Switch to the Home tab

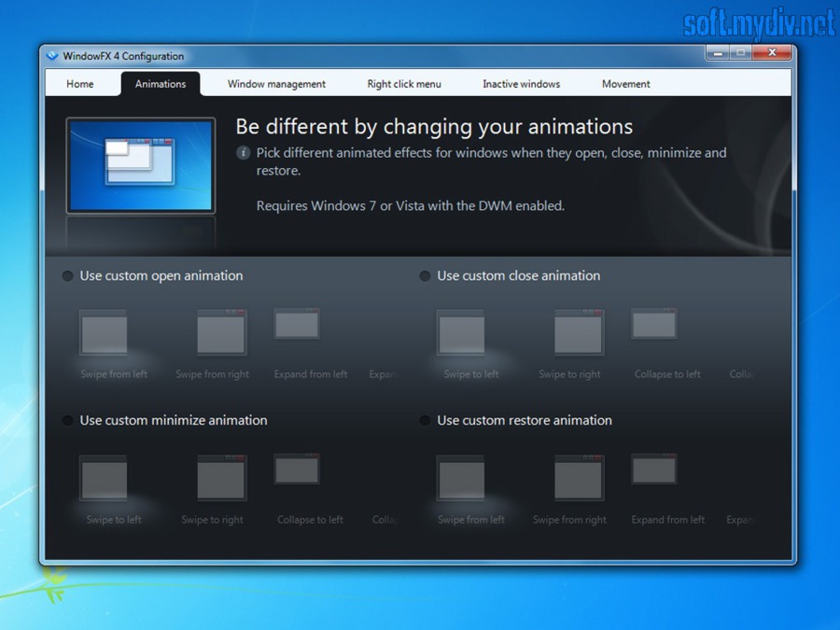[x=80, y=84]
